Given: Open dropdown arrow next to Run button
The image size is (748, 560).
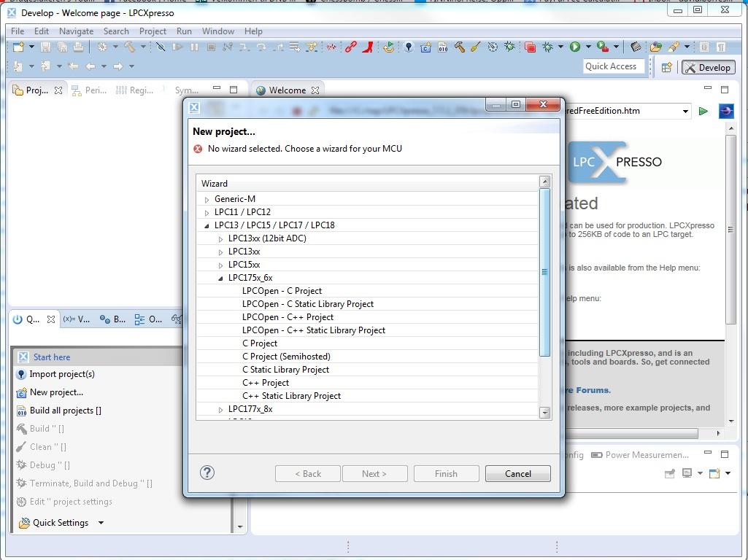Looking at the screenshot, I should click(588, 47).
